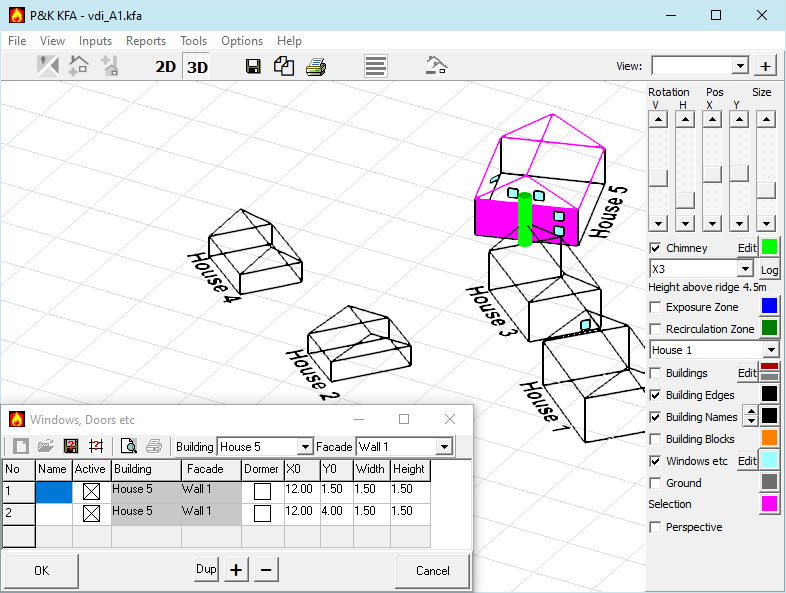Enable Exposure Zone checkbox
The image size is (786, 593).
point(655,307)
